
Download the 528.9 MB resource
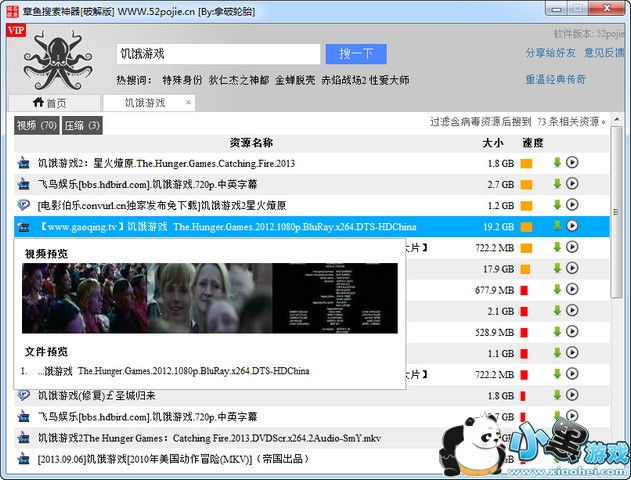557,332
